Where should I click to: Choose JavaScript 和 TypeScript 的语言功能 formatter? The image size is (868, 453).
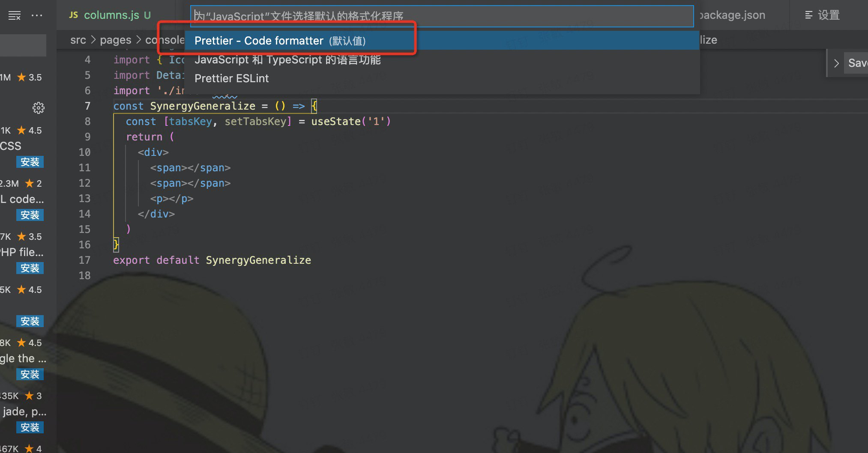tap(442, 60)
